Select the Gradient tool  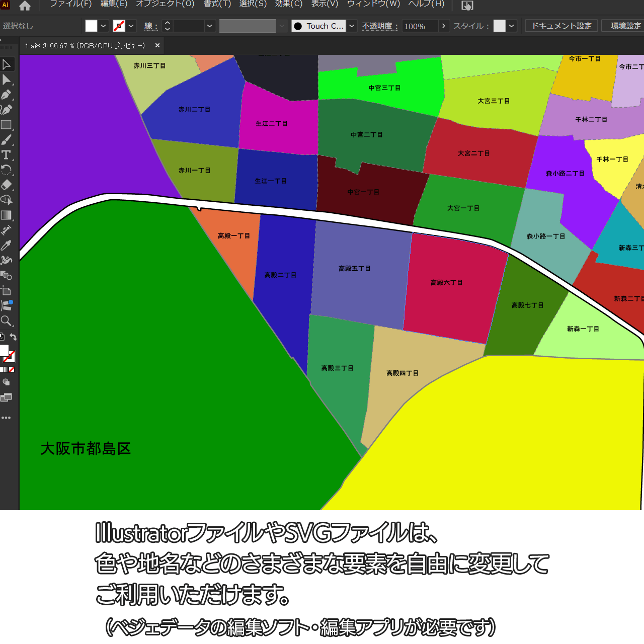click(7, 215)
